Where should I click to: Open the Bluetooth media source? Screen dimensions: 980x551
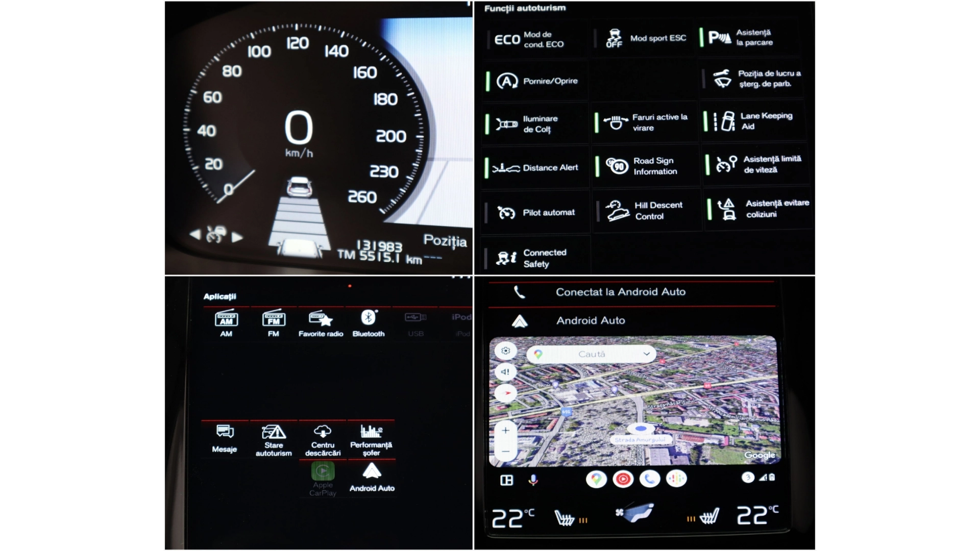[368, 323]
